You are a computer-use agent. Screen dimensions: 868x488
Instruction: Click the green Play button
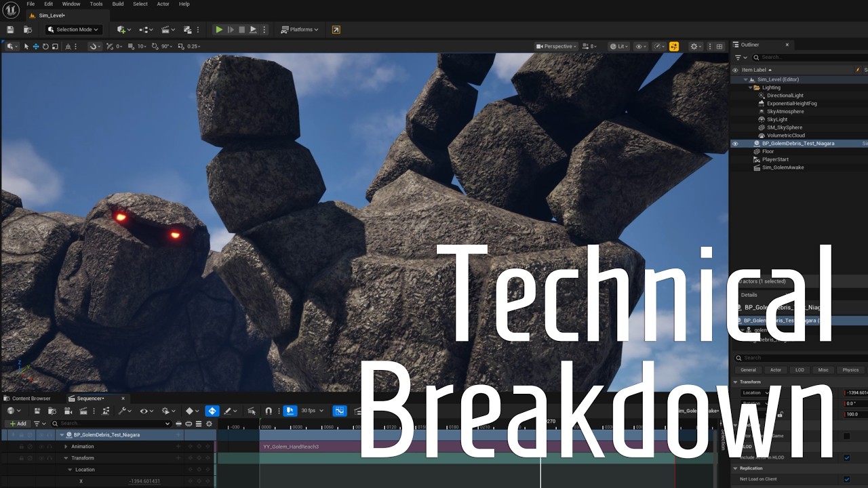point(218,30)
